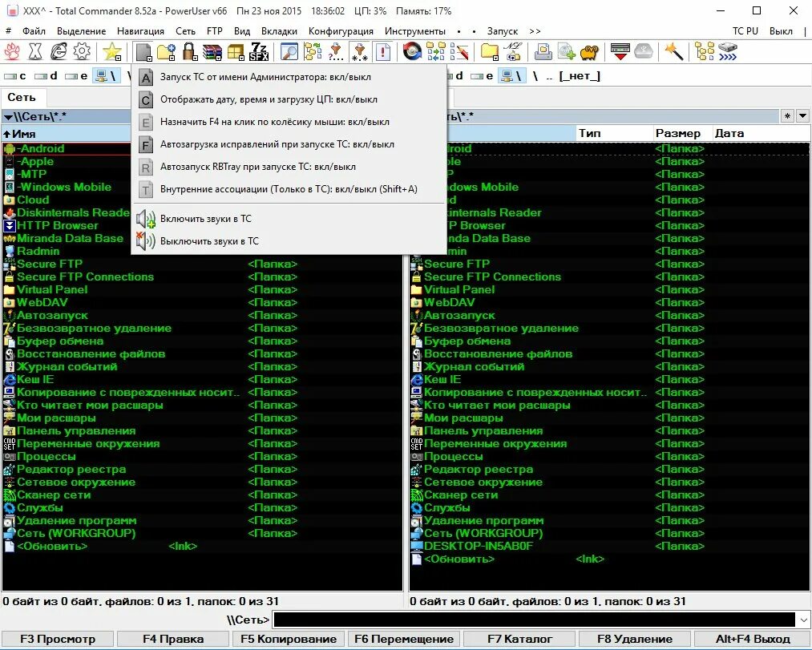
Task: Click the funnel filter icon with question mark
Action: coord(336,52)
